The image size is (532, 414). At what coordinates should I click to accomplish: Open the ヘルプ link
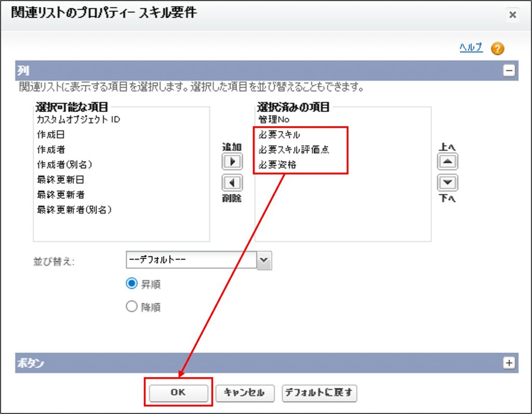[471, 48]
